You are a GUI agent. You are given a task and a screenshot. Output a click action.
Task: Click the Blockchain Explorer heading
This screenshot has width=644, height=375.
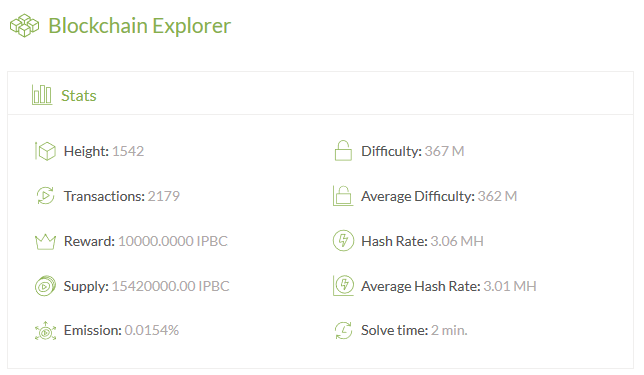pos(140,26)
